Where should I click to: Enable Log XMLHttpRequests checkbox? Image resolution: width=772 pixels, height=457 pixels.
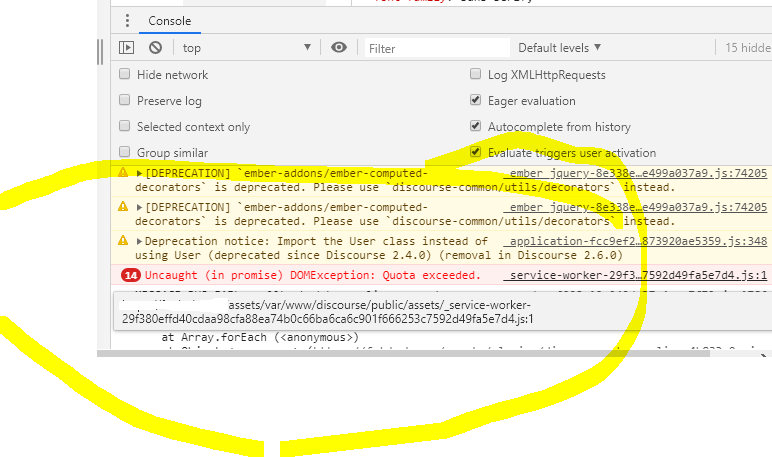tap(475, 74)
